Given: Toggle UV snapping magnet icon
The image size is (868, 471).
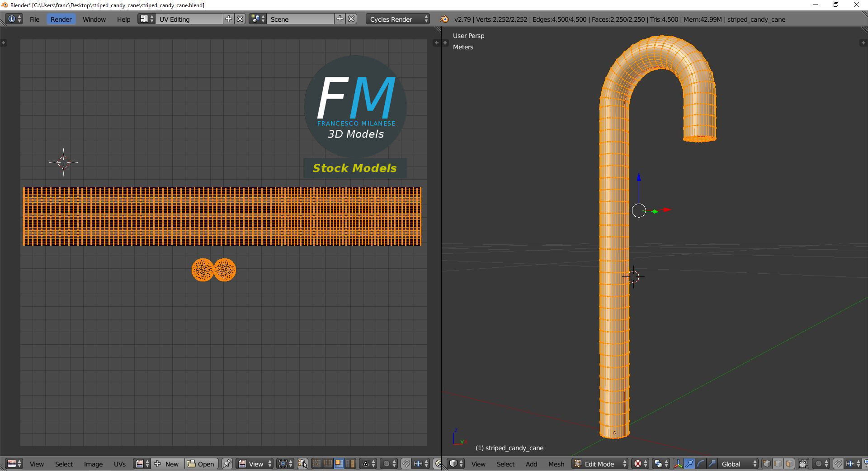Looking at the screenshot, I should (406, 464).
